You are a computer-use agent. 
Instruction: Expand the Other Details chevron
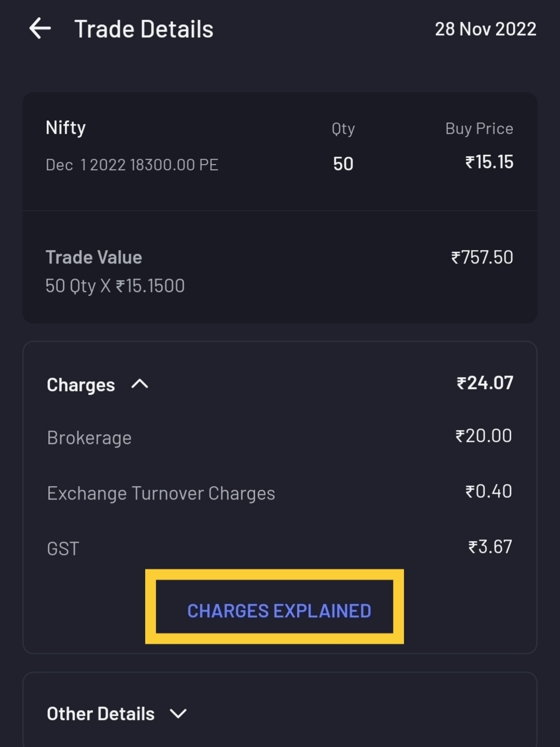(x=178, y=714)
